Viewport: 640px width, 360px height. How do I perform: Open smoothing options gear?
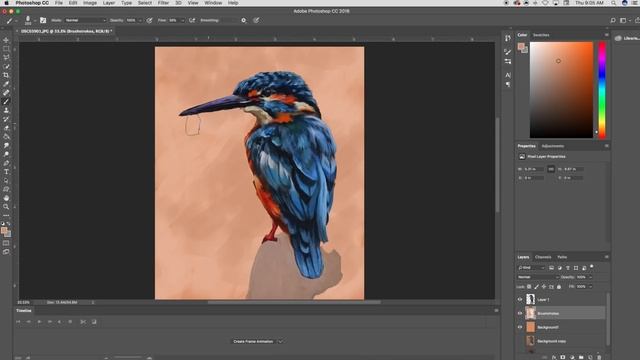pos(244,20)
